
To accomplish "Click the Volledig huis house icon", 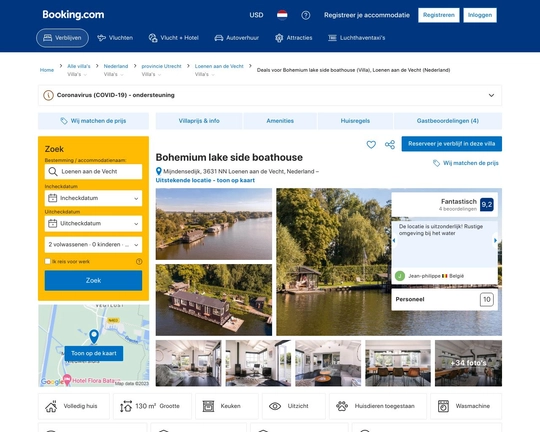I will pos(51,407).
